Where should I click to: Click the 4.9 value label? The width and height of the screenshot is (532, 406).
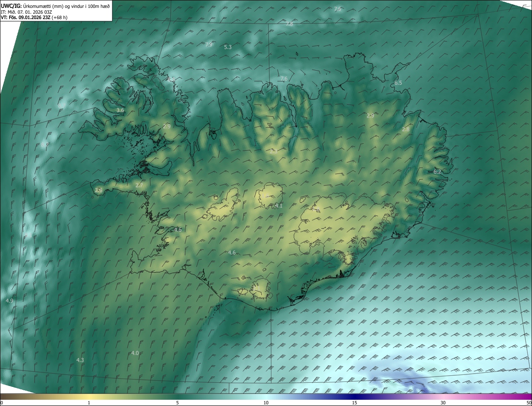pyautogui.click(x=10, y=301)
